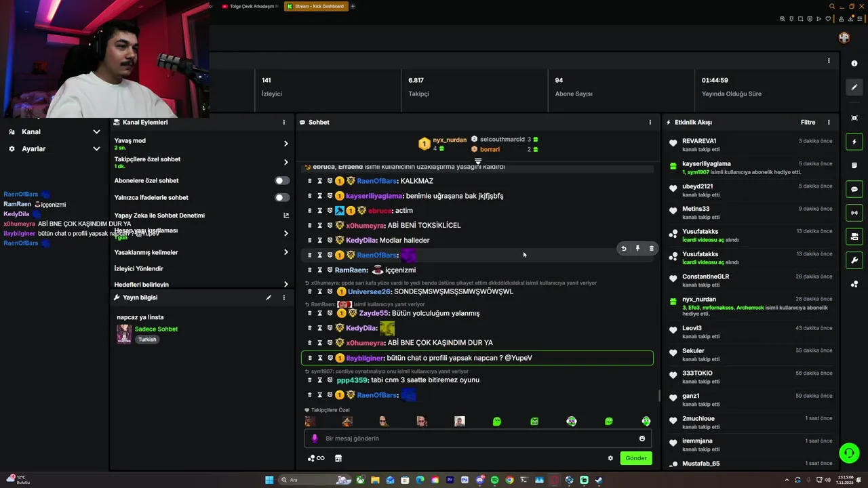Open ilaybilginer's username in chat
Screen dimensions: 868x488
click(366, 358)
